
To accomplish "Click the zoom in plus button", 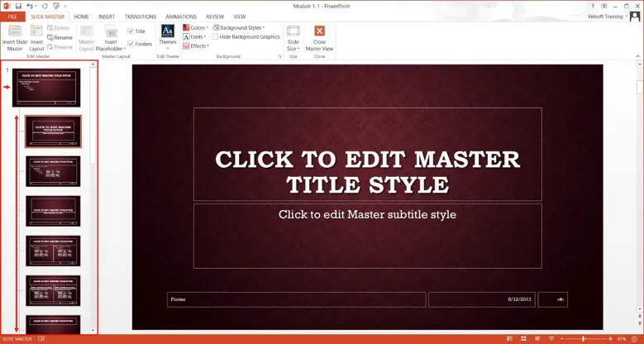I will pos(610,339).
